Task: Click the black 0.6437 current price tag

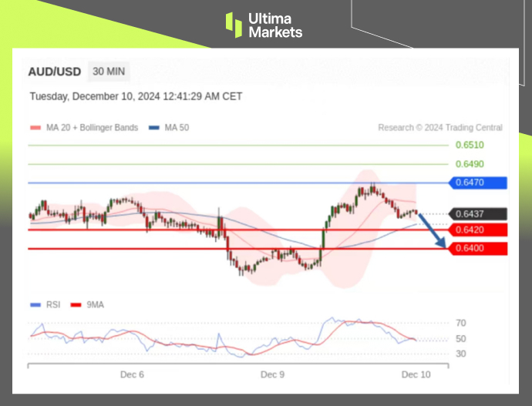Action: click(x=478, y=214)
